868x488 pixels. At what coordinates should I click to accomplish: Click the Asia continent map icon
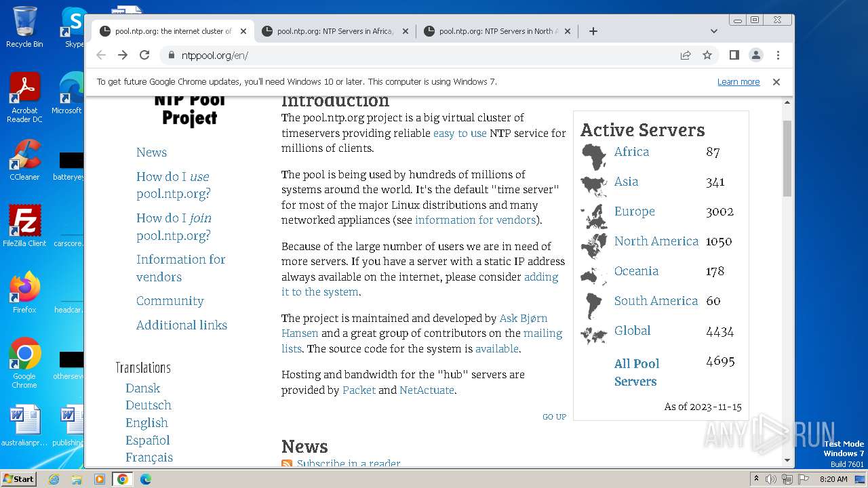(594, 185)
